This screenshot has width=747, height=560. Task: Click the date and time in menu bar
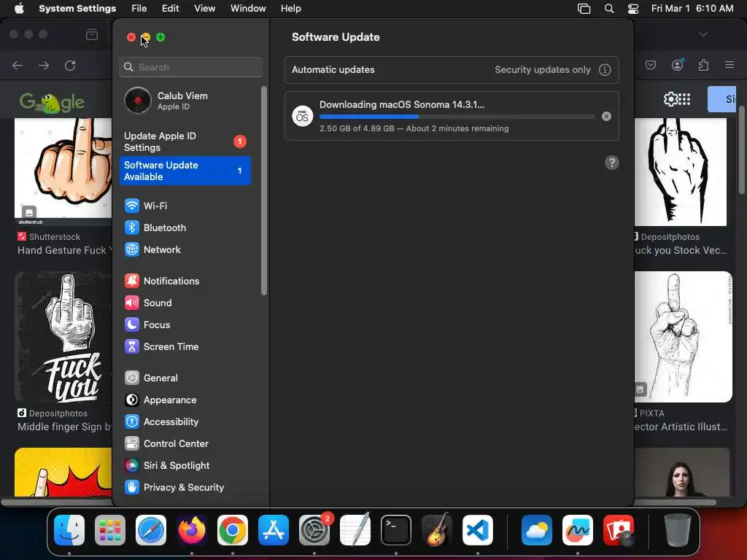(692, 9)
